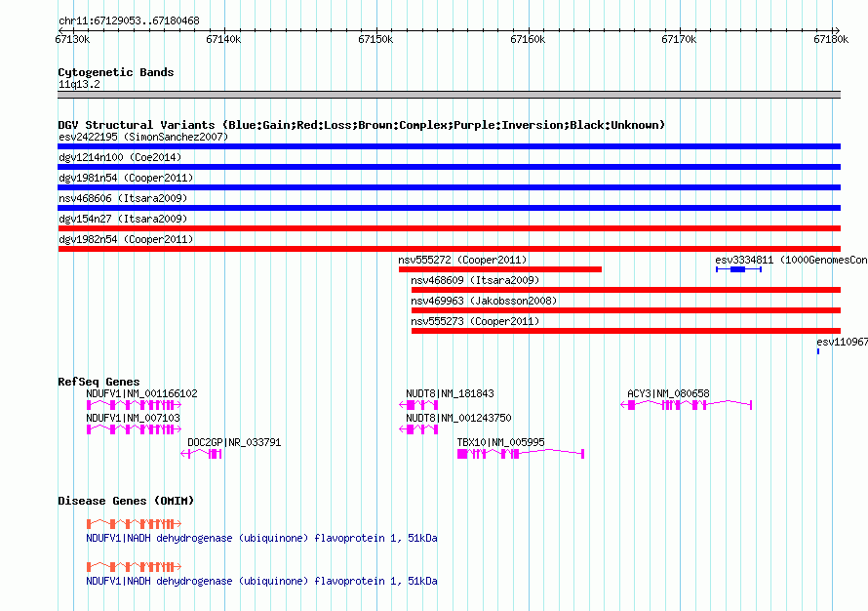868x611 pixels.
Task: Select the dgv1214n100 Coe2014 blue bar
Action: click(x=449, y=167)
